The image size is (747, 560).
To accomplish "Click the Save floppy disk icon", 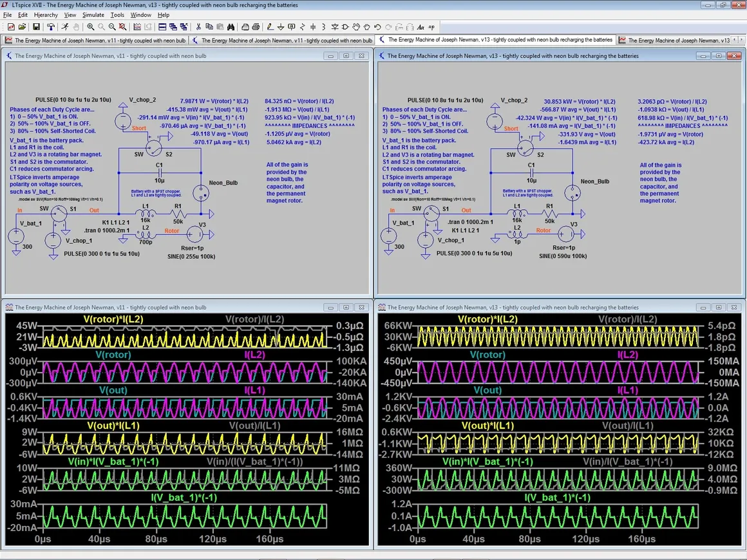I will [x=36, y=27].
